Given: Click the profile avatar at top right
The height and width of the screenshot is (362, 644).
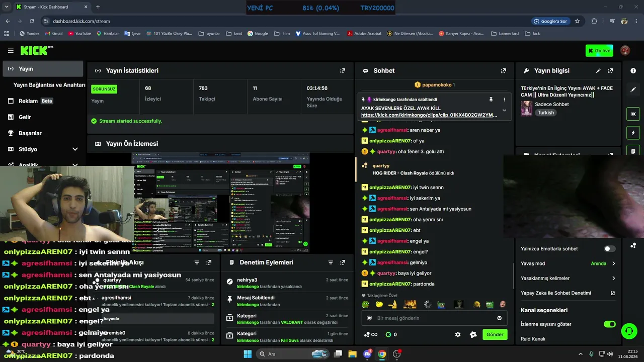Looking at the screenshot, I should (x=625, y=50).
